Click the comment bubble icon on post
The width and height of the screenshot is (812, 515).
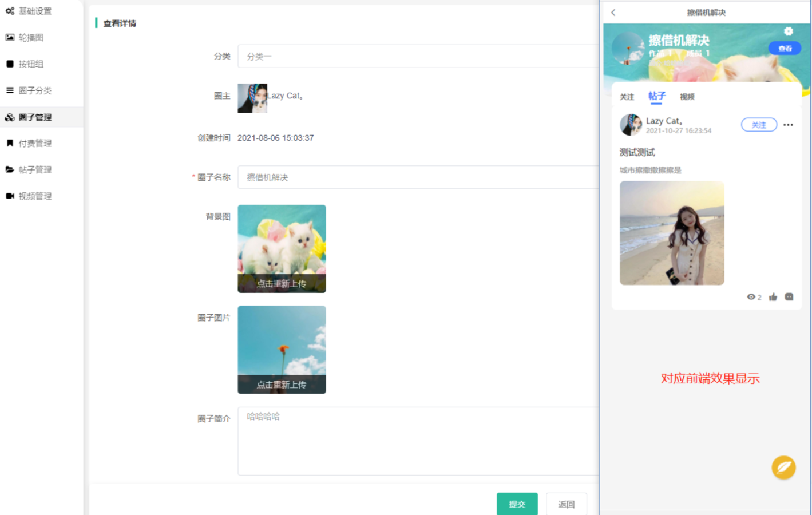click(789, 297)
